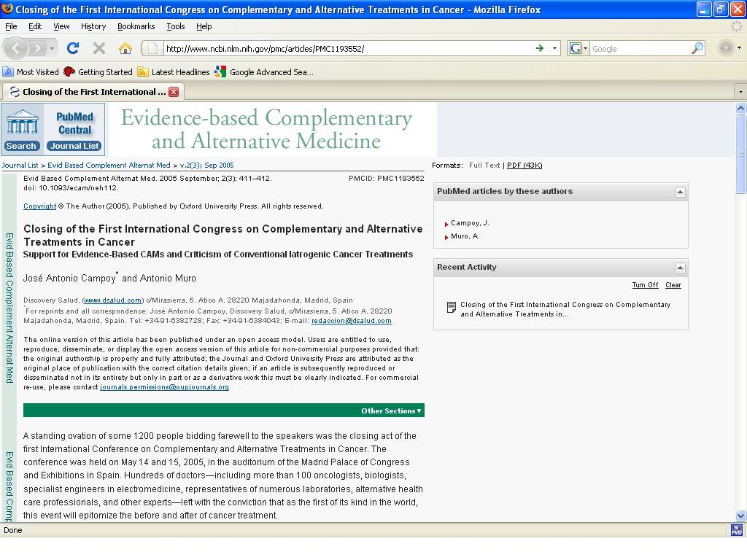Open Google Advanced Search bookmark

(x=264, y=72)
